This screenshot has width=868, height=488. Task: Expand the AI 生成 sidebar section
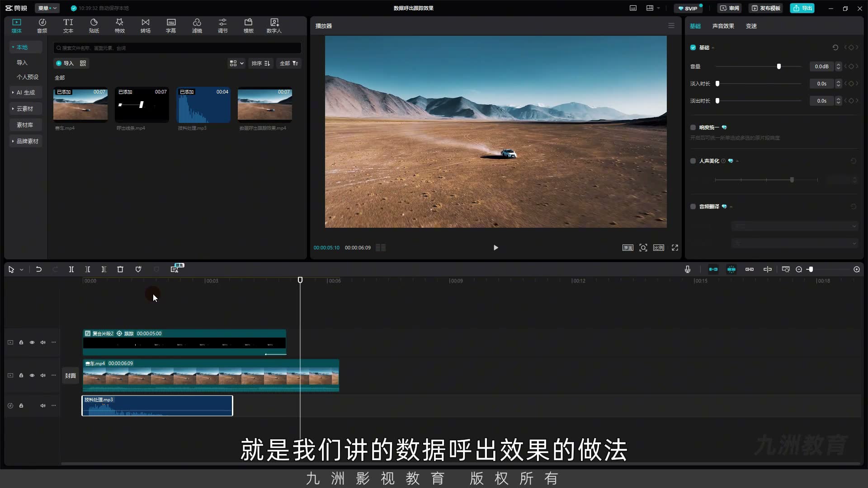click(x=26, y=93)
